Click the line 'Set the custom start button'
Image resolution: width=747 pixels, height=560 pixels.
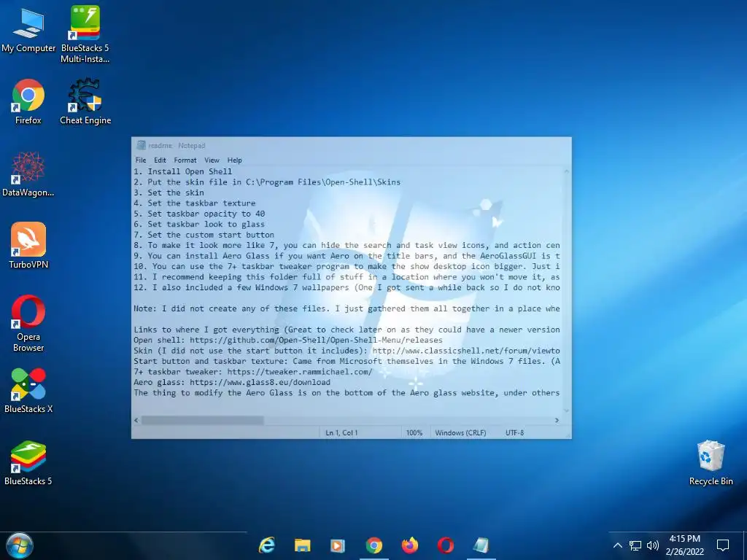pyautogui.click(x=204, y=235)
